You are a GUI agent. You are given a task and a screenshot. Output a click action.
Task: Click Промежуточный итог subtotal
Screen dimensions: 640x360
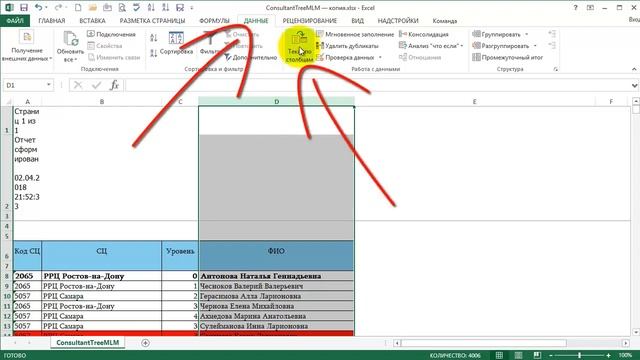click(507, 58)
